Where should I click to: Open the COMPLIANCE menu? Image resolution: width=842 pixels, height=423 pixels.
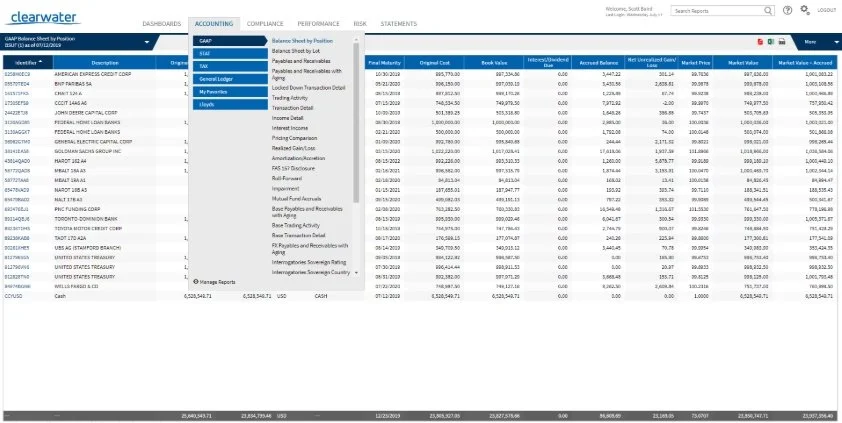265,24
